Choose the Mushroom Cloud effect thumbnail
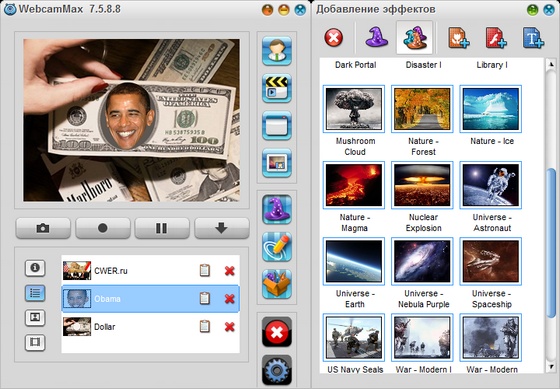560x389 pixels. (x=354, y=109)
